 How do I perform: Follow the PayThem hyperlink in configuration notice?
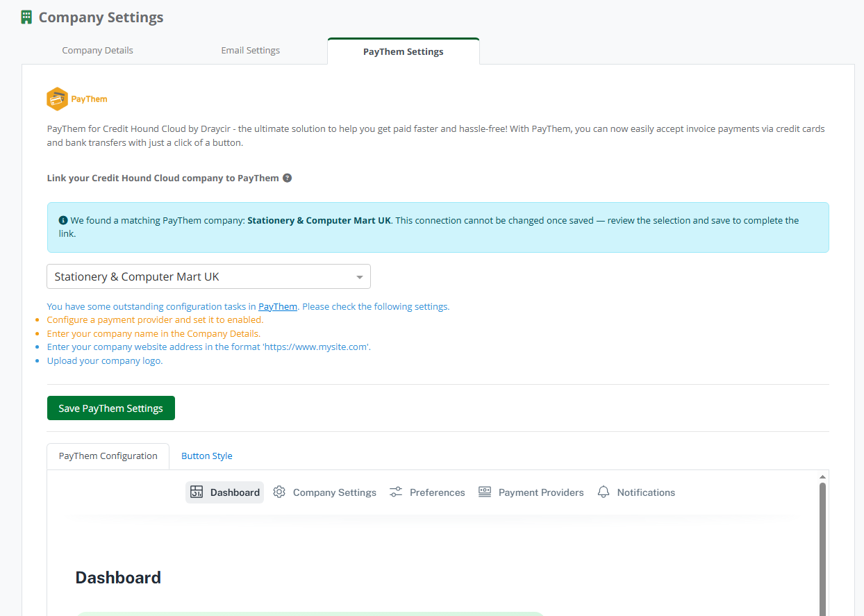click(x=278, y=306)
